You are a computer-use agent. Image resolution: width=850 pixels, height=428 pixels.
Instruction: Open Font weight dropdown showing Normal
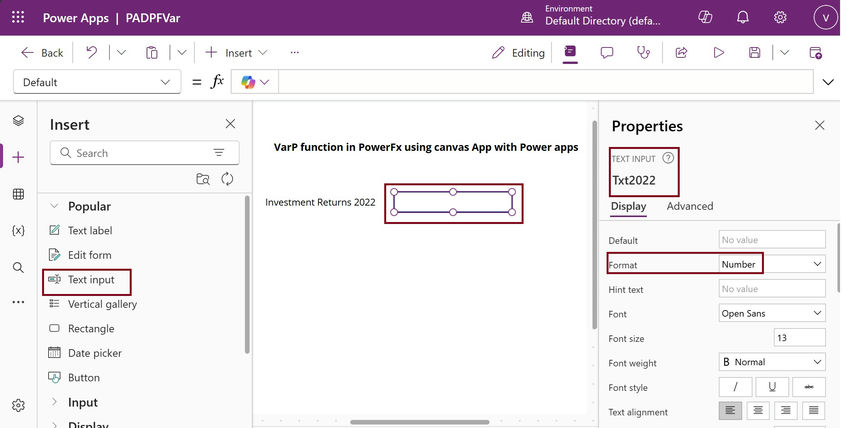[x=772, y=362]
